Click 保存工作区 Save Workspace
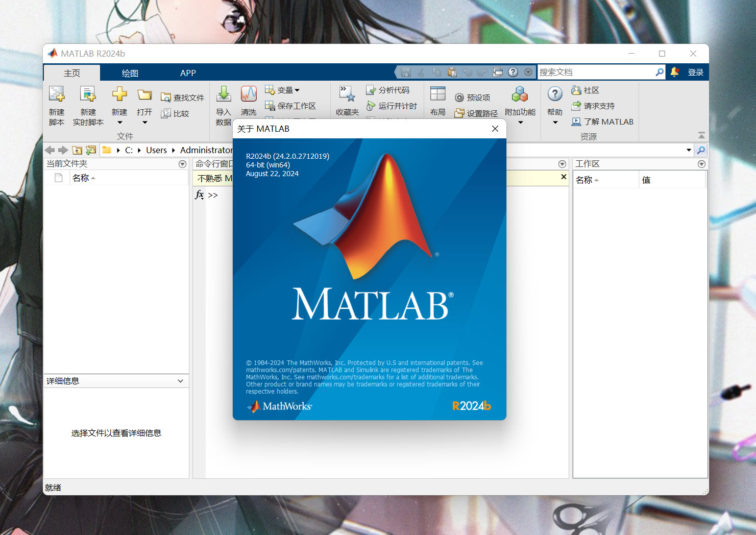Viewport: 756px width, 535px height. coord(290,106)
